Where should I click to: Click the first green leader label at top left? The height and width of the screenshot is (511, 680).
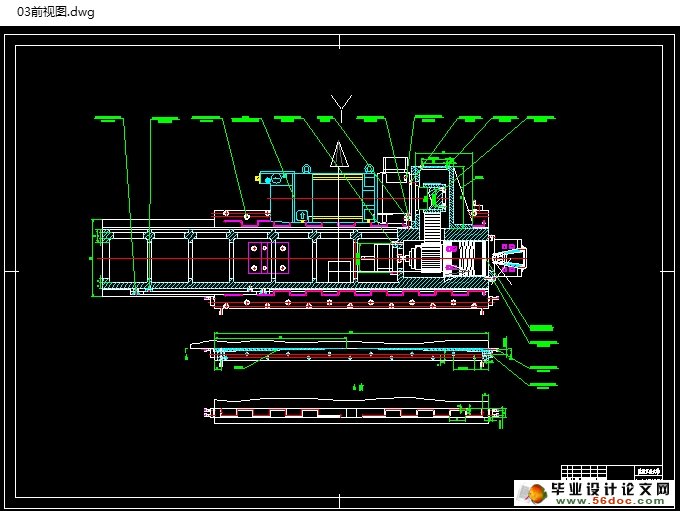107,119
